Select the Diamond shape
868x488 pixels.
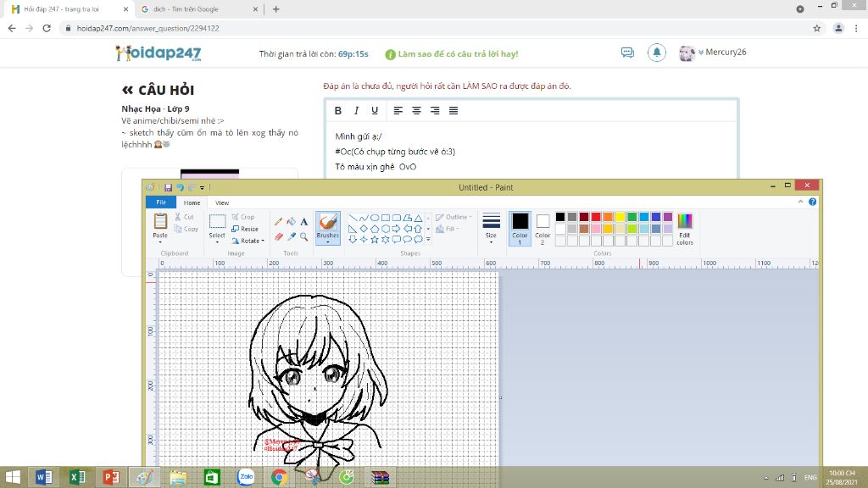(364, 229)
